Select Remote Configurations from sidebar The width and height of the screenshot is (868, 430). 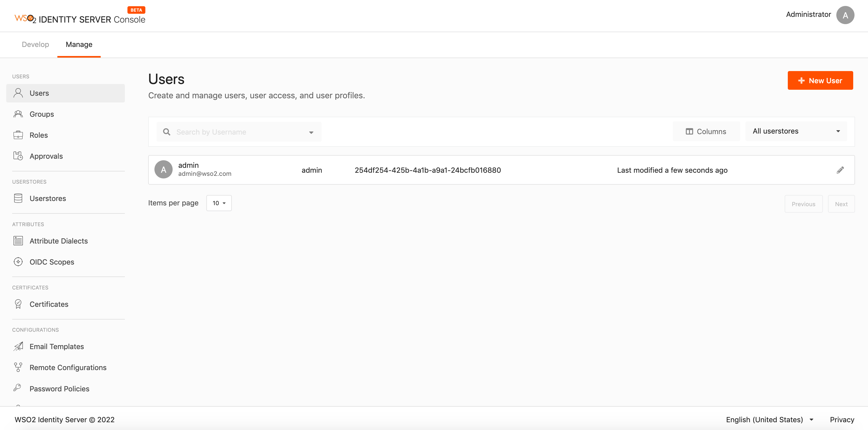point(68,367)
